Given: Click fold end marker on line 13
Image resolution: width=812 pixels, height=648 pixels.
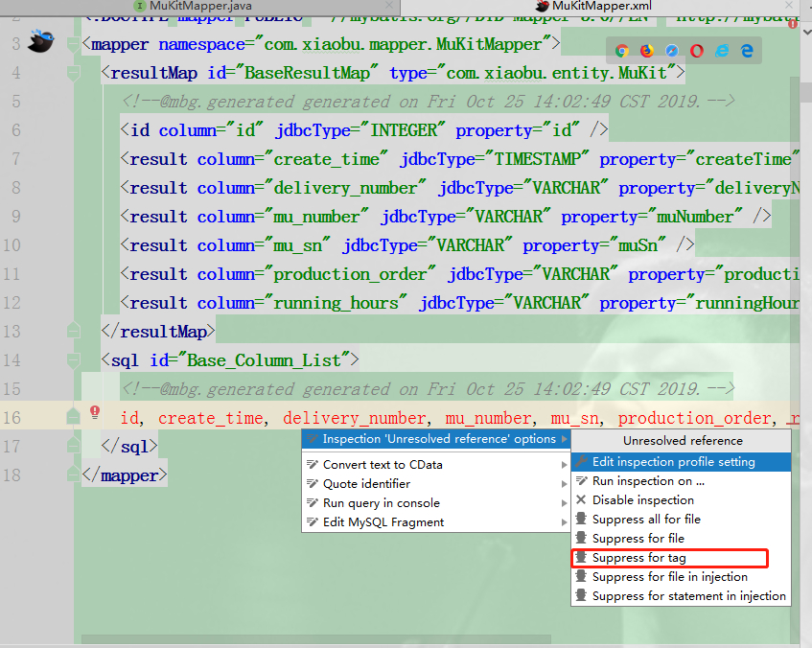Looking at the screenshot, I should tap(74, 331).
